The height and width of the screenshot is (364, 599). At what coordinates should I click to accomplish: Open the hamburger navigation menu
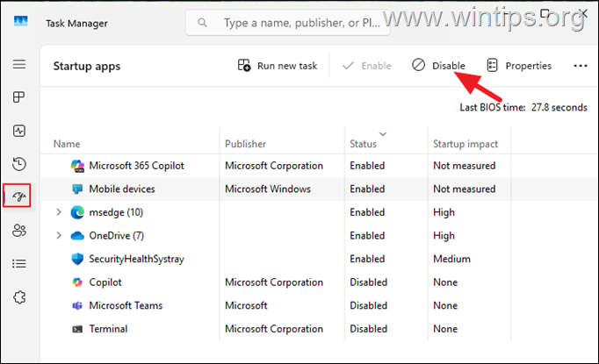point(19,64)
